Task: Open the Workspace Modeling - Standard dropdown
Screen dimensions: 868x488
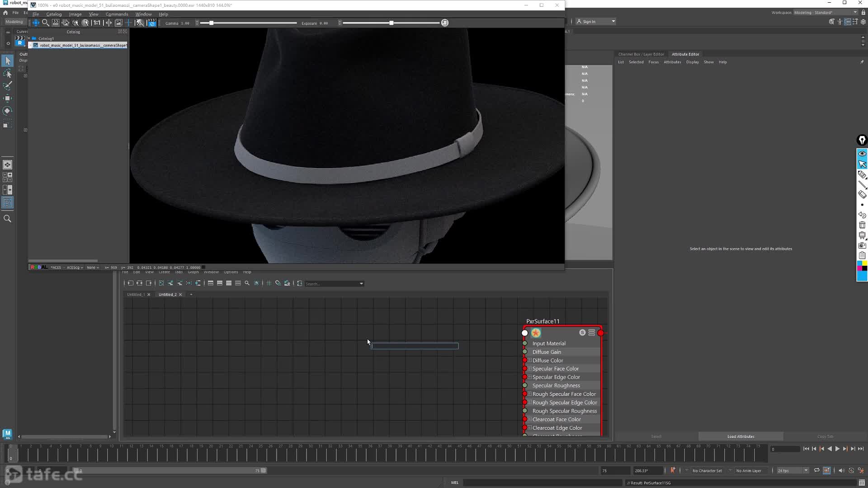Action: click(x=826, y=13)
